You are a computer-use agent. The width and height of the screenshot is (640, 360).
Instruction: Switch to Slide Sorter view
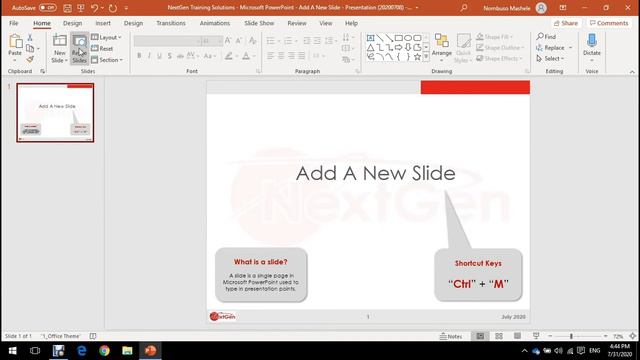[499, 336]
